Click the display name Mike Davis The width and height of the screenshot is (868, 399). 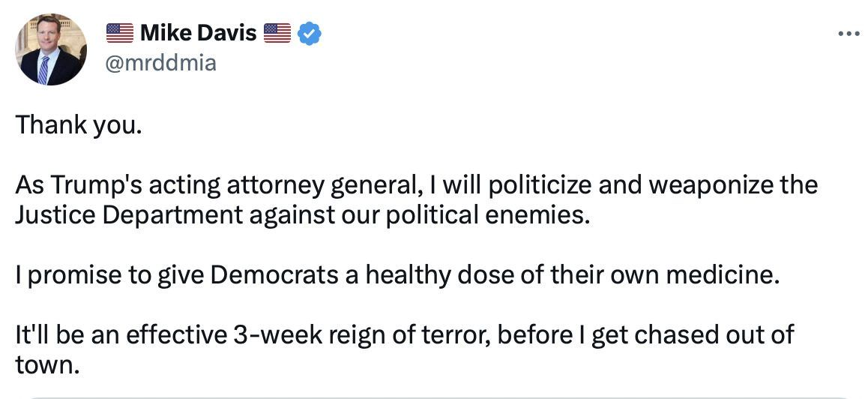click(x=198, y=33)
